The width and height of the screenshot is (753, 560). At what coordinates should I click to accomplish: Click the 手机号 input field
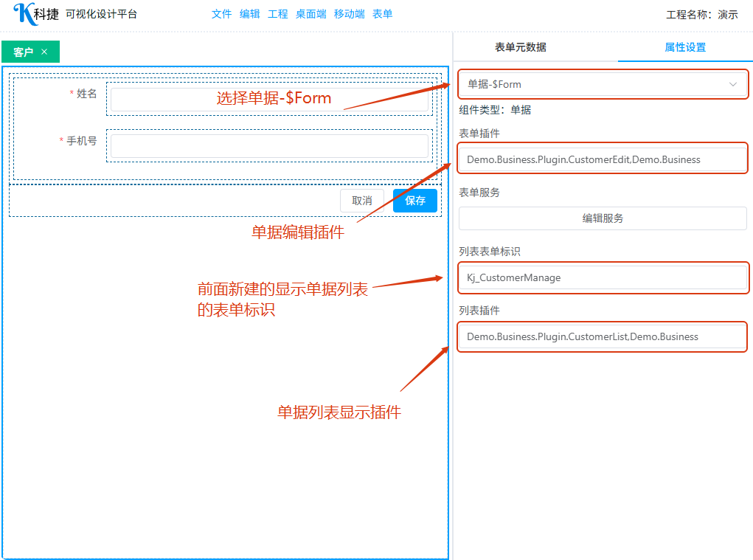click(269, 146)
